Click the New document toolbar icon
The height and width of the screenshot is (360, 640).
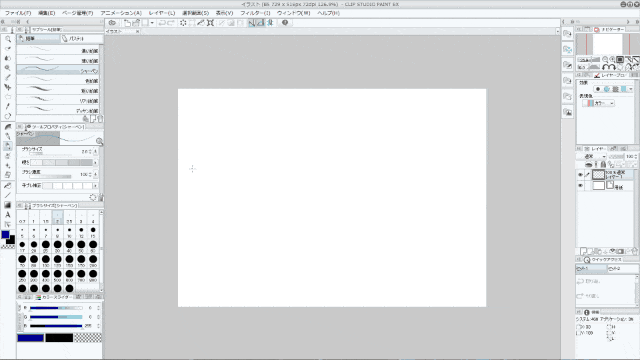[127, 23]
